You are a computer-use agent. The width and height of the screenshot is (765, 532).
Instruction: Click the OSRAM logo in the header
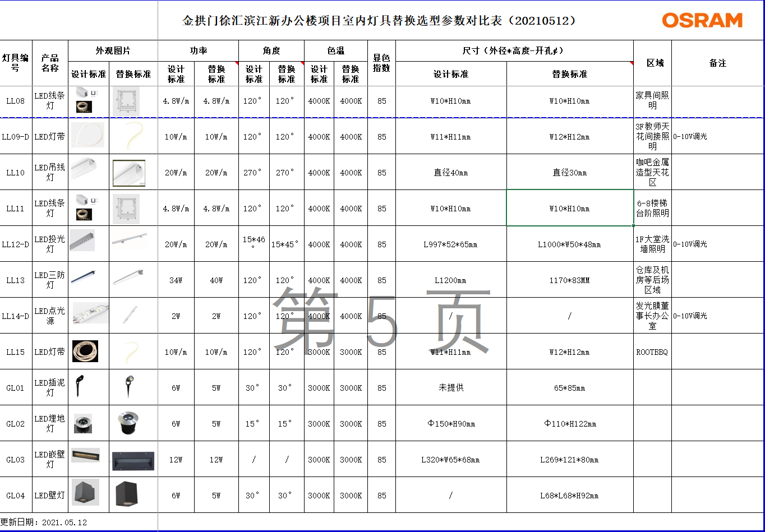[702, 21]
